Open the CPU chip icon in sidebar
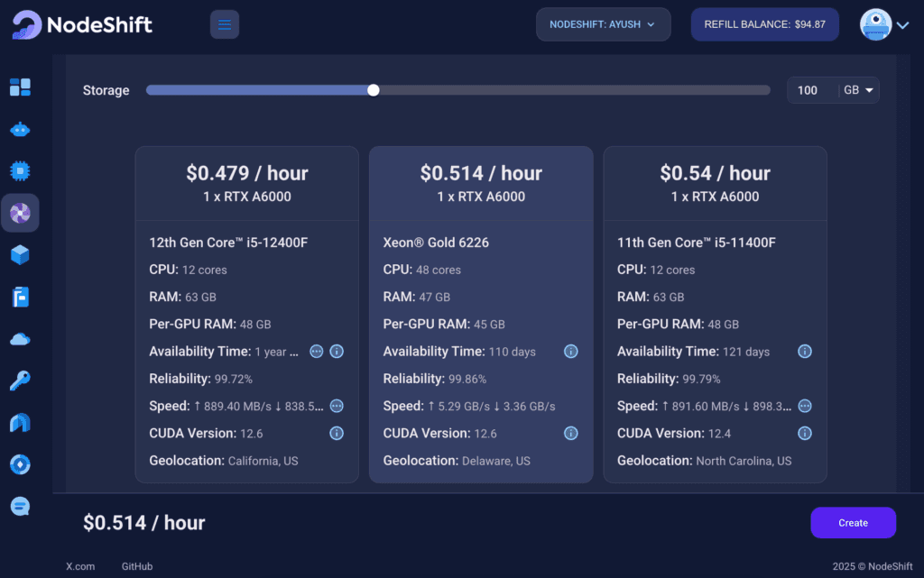This screenshot has height=578, width=924. (20, 171)
